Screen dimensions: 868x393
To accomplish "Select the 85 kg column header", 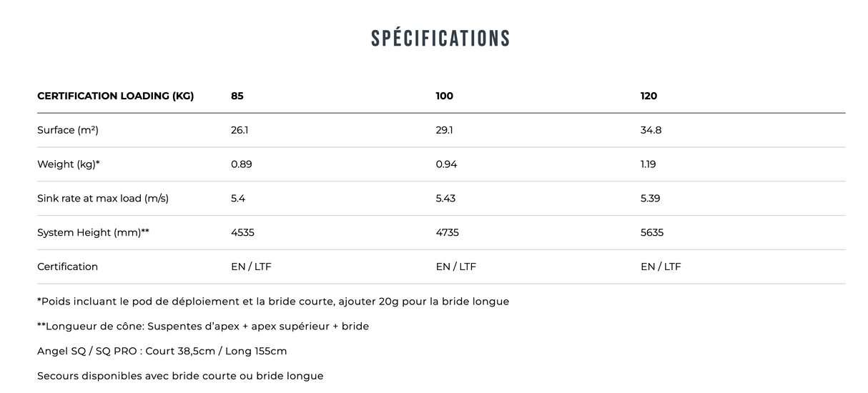I will (x=237, y=96).
